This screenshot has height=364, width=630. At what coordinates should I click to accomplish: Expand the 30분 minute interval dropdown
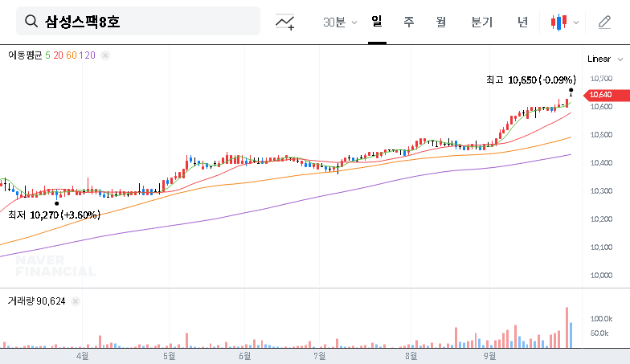(x=340, y=22)
